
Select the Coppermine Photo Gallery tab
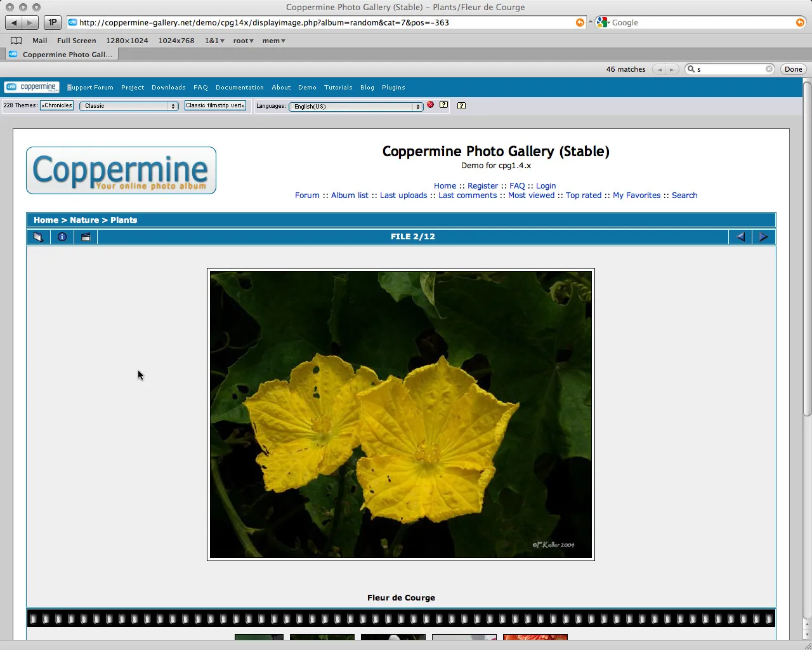[x=63, y=55]
